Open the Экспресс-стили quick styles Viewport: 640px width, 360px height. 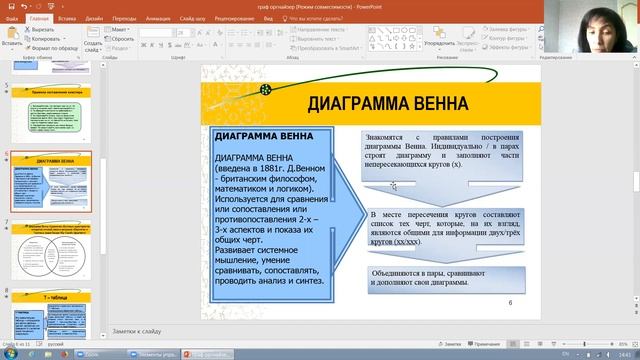pyautogui.click(x=468, y=38)
